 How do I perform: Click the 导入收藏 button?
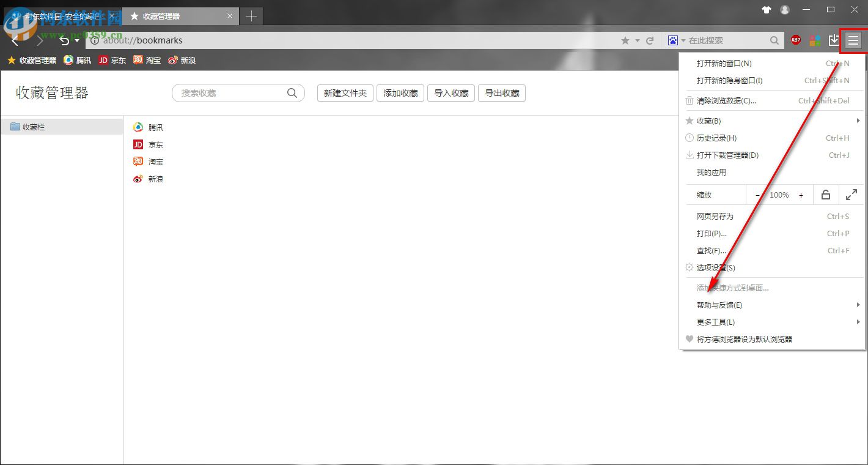[451, 93]
